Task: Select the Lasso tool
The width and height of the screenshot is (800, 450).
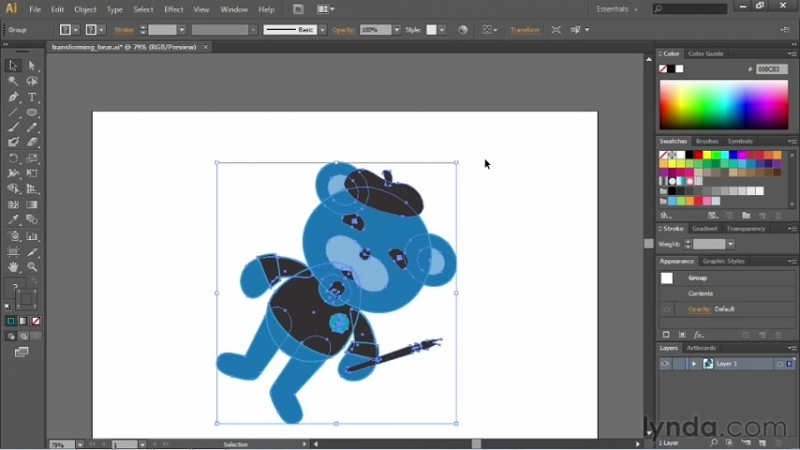Action: point(32,81)
